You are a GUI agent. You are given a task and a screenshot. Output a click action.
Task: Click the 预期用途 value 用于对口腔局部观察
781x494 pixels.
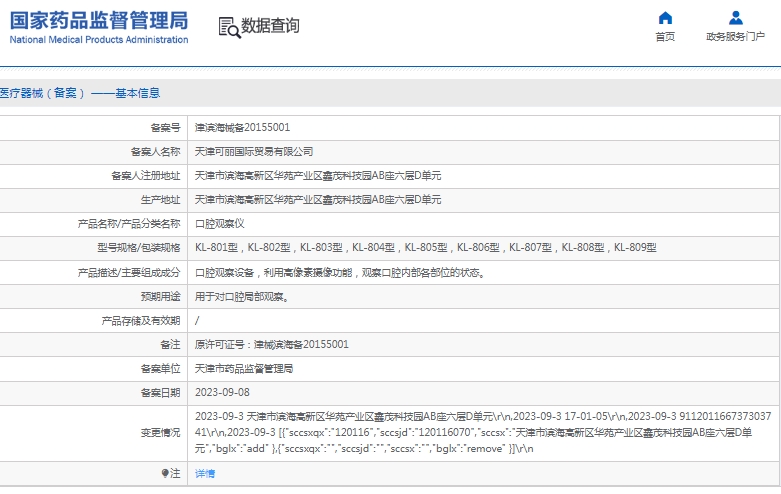tap(242, 297)
